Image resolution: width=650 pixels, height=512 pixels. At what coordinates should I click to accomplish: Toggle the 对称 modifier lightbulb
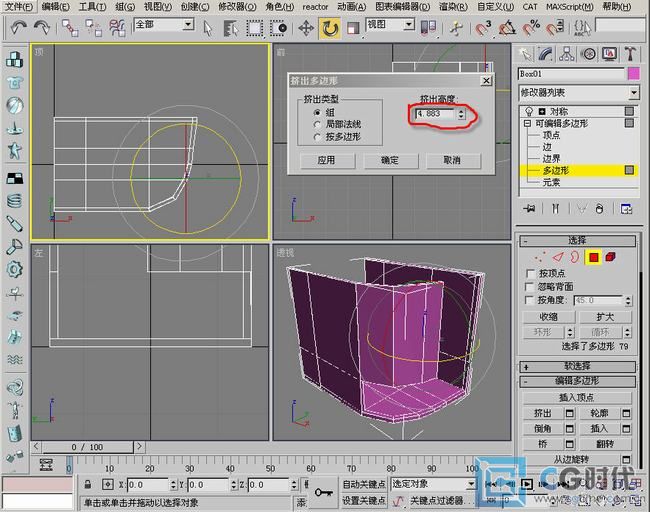point(529,112)
